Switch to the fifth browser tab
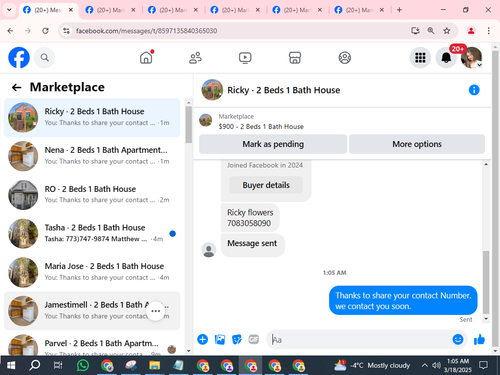 pyautogui.click(x=297, y=10)
